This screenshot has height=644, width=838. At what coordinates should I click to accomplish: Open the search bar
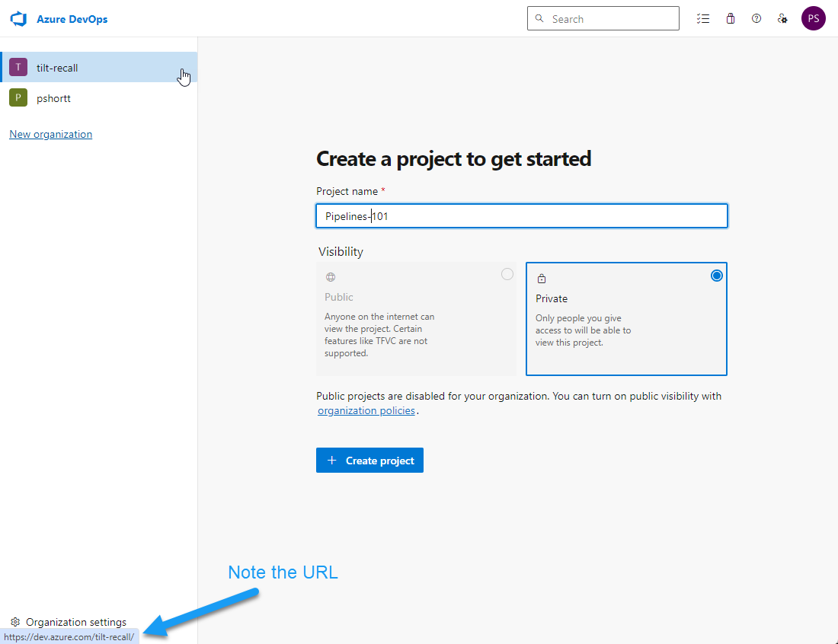(x=603, y=18)
